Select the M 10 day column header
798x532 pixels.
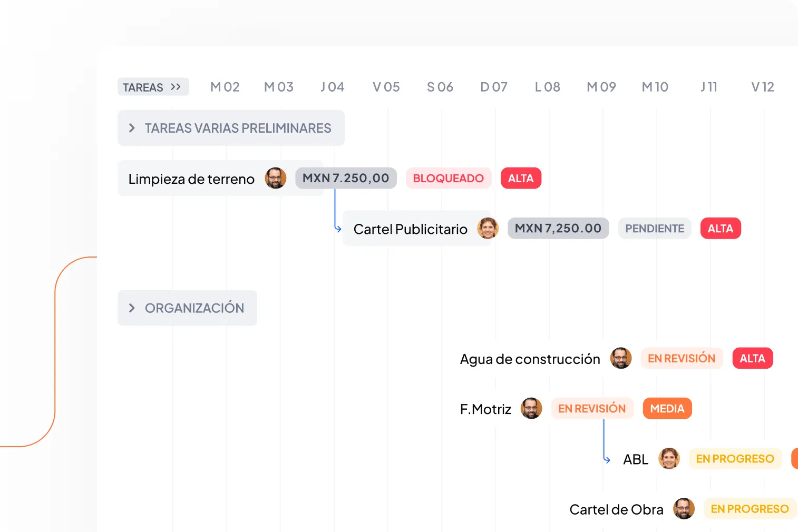click(x=655, y=87)
